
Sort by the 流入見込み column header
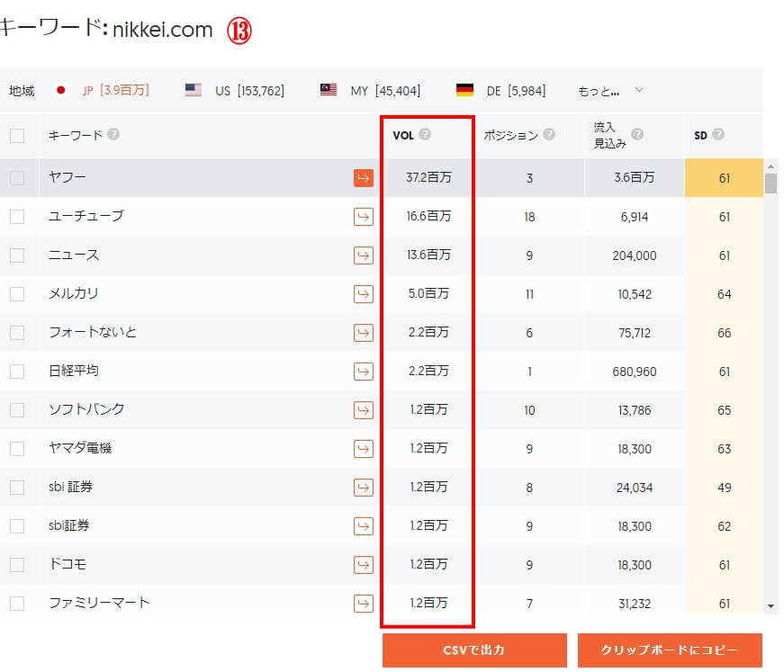(x=609, y=135)
